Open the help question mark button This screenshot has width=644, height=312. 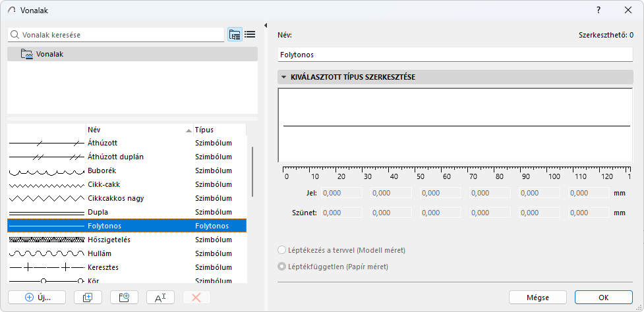coord(599,11)
